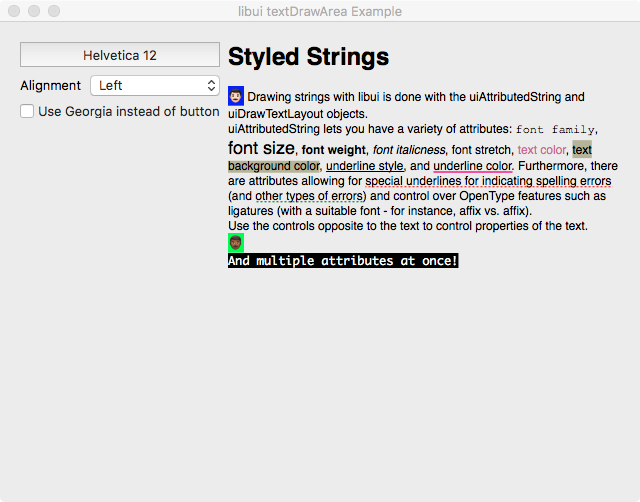Viewport: 640px width, 502px height.
Task: Click the emoji face on blue background
Action: (236, 97)
